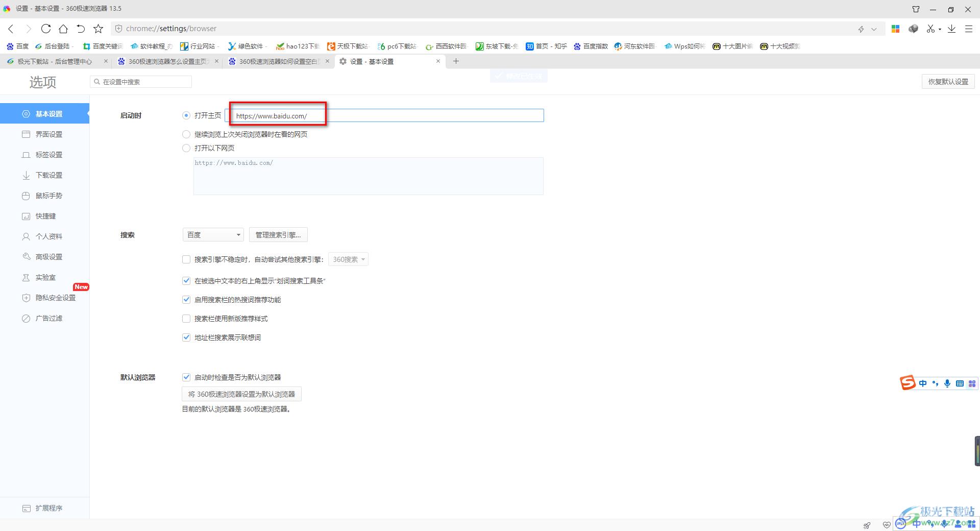Open the 首页 - 知乎 bookmark
The width and height of the screenshot is (980, 531).
(x=547, y=46)
